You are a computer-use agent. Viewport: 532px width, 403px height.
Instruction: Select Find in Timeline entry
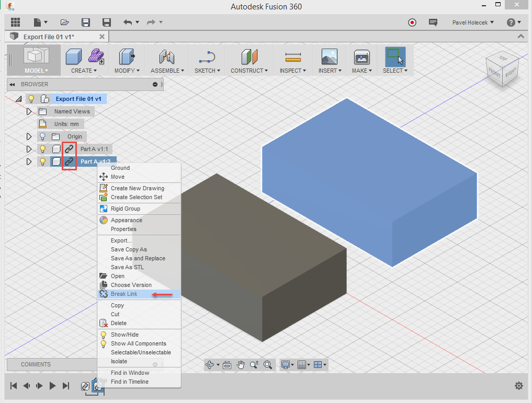coord(139,382)
